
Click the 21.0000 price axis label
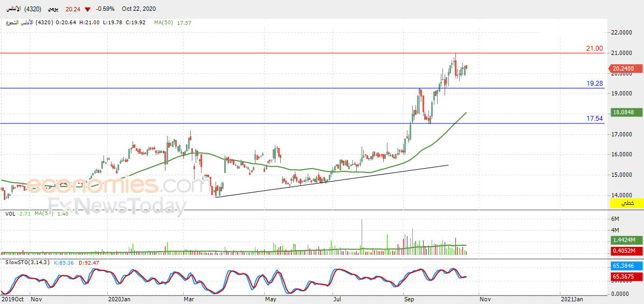point(622,53)
